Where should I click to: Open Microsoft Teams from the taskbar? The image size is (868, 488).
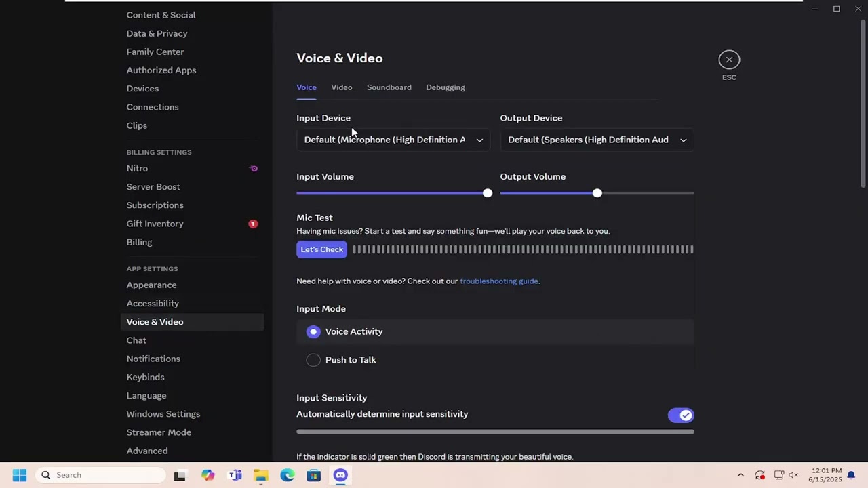(235, 475)
